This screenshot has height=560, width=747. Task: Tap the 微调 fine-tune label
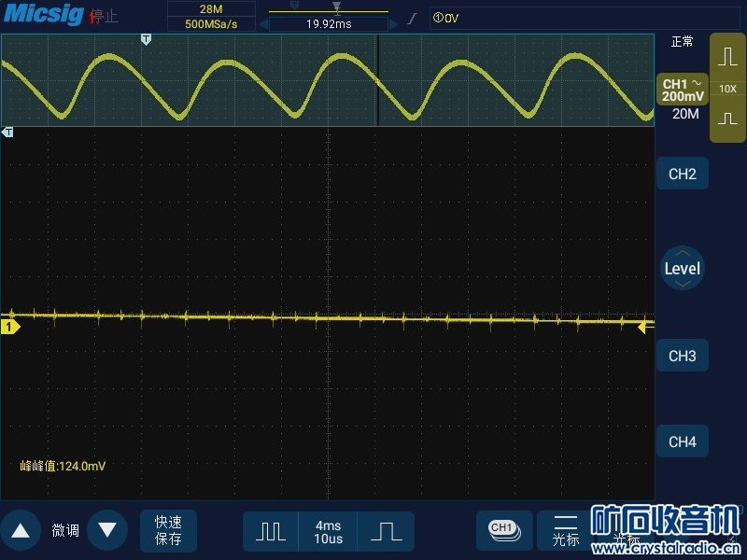coord(64,530)
